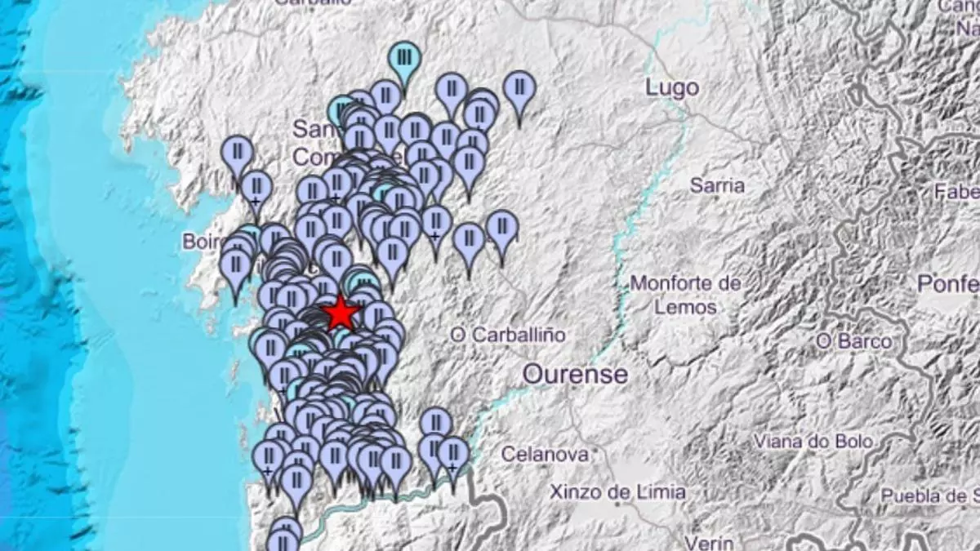Click the O Carballiño town label
Image resolution: width=980 pixels, height=551 pixels.
508,335
